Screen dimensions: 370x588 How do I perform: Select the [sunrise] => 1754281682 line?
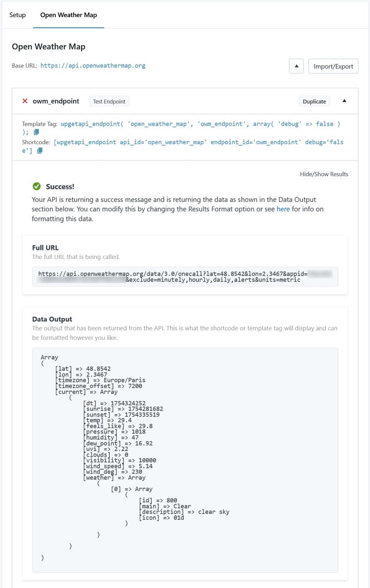[123, 409]
